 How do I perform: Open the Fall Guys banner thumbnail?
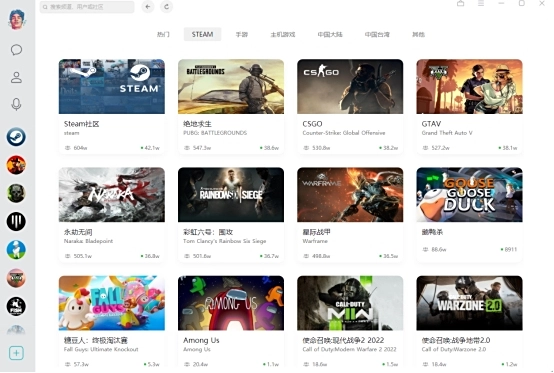tap(112, 303)
